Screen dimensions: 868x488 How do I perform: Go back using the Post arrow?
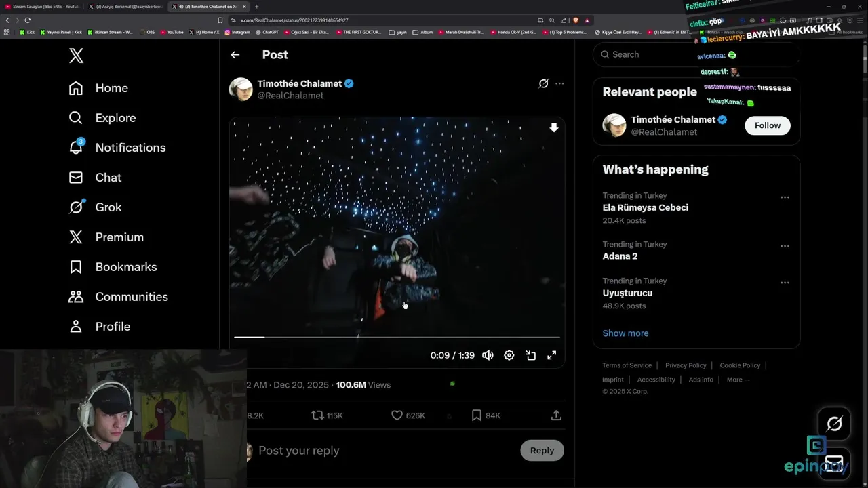pos(235,55)
